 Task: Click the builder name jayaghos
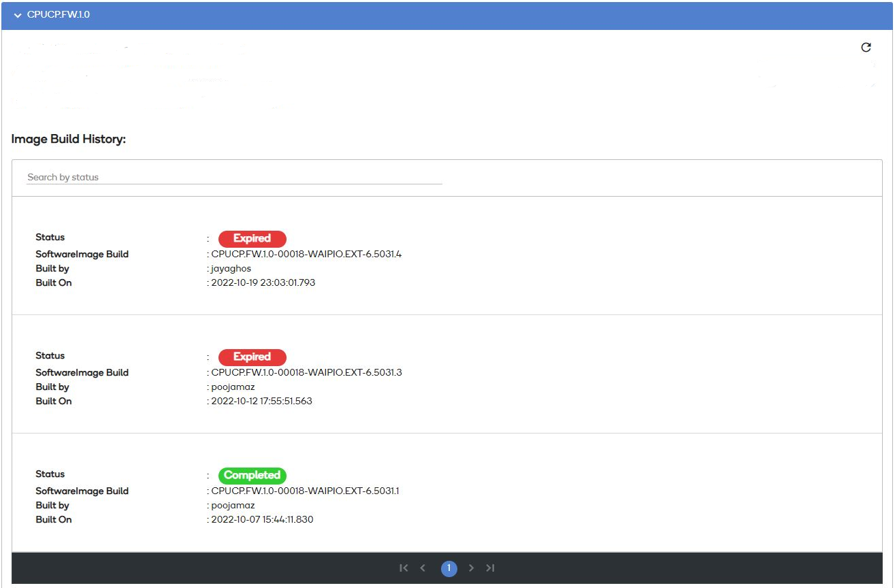tap(231, 269)
